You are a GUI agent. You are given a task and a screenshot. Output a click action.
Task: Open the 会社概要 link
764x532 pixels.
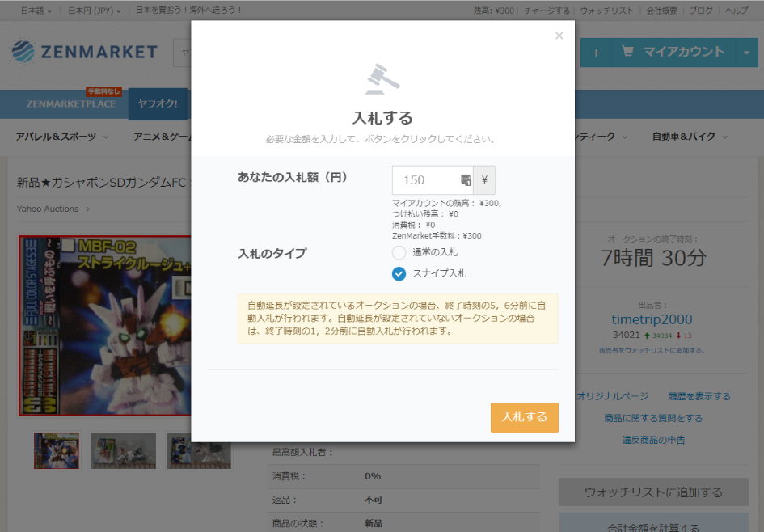click(661, 11)
